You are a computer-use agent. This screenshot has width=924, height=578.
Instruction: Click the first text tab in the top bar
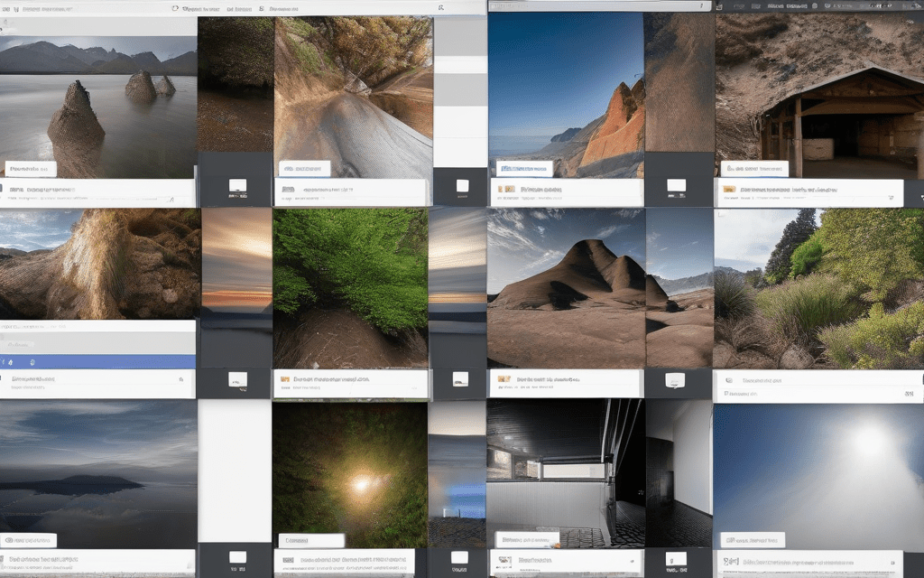(202, 7)
